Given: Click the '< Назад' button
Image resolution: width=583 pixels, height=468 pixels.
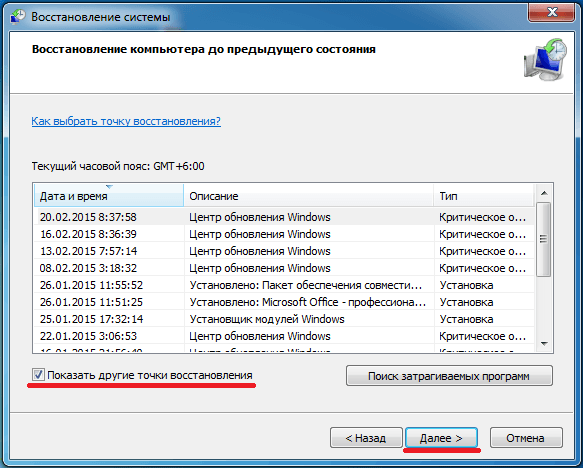Looking at the screenshot, I should pos(366,438).
